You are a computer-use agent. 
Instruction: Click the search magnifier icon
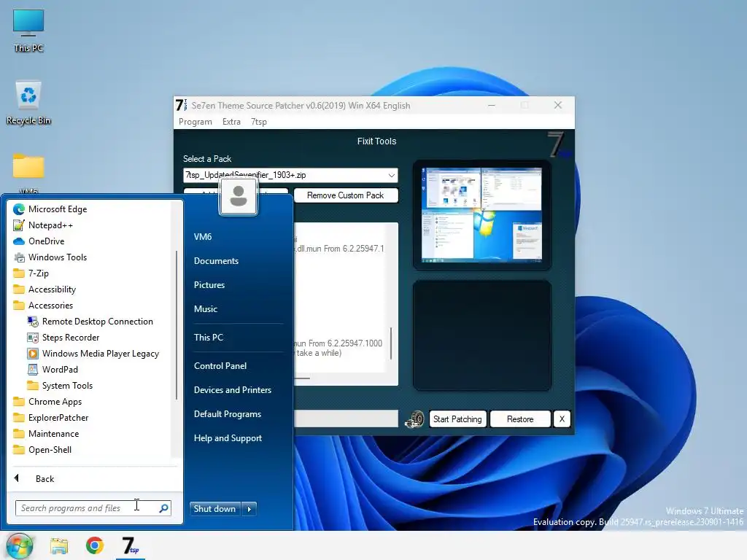click(164, 508)
